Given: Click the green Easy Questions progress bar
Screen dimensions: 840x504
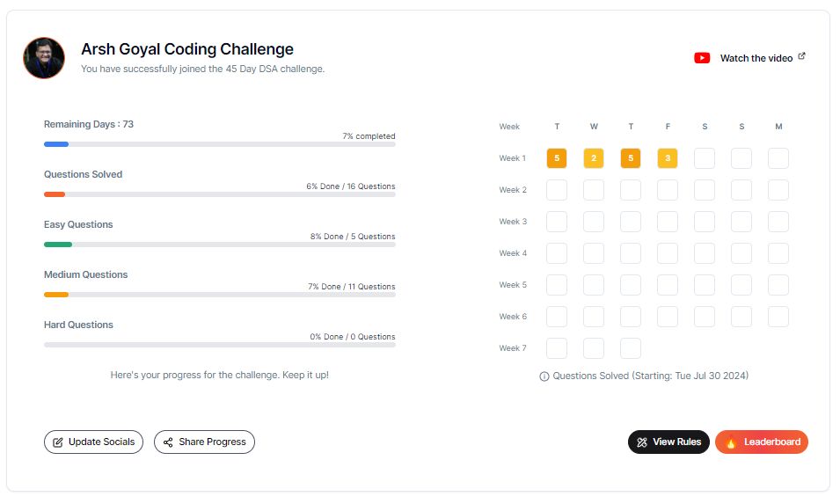Looking at the screenshot, I should (58, 245).
